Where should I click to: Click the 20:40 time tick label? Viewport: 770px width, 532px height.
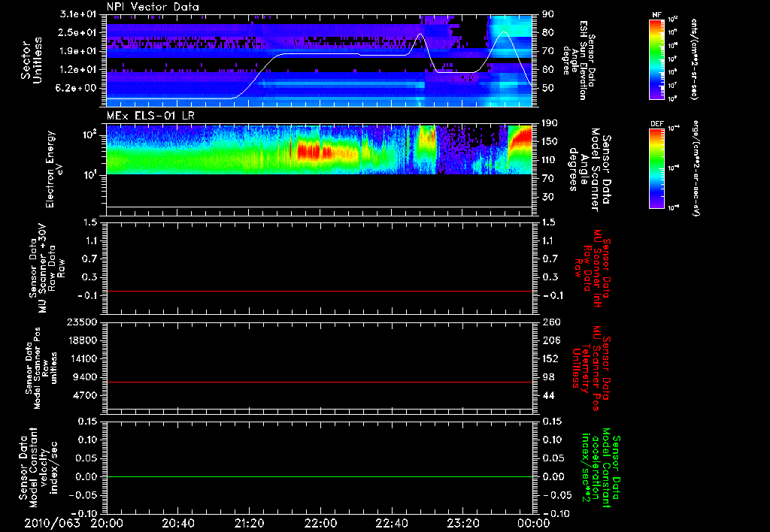(x=178, y=523)
